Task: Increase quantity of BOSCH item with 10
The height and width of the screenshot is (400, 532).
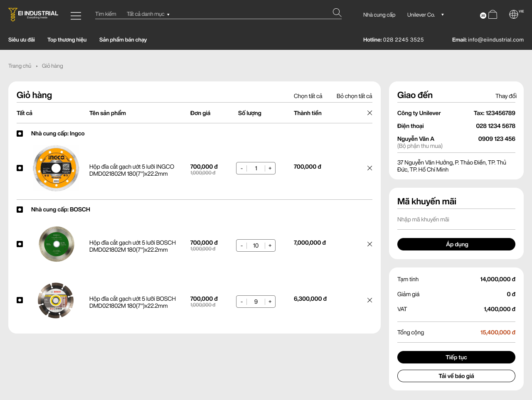Action: tap(270, 245)
